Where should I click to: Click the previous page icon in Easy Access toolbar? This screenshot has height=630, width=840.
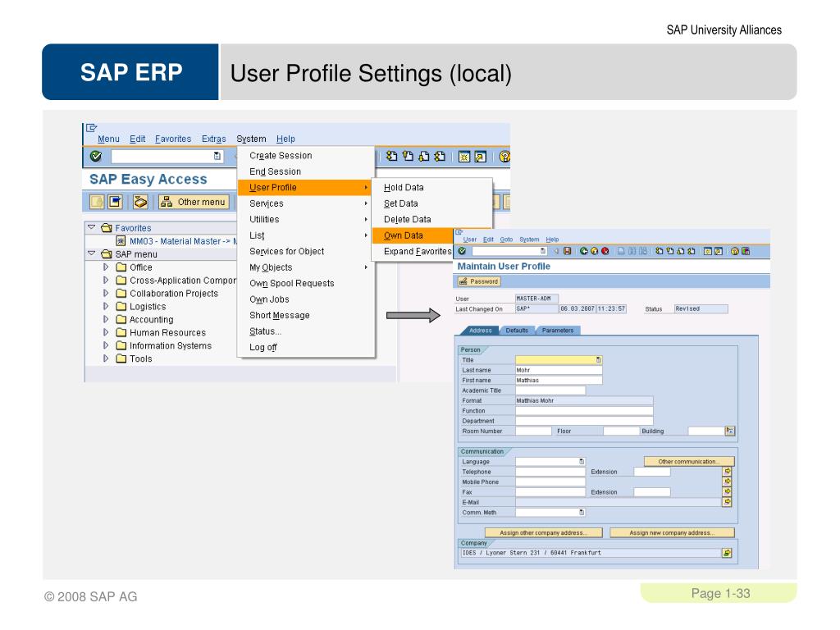pos(408,156)
